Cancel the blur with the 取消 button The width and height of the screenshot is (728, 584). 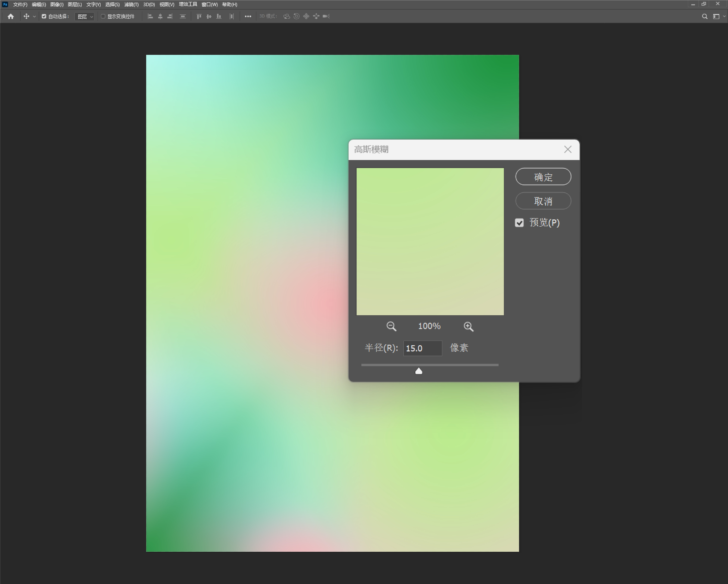[x=543, y=201]
